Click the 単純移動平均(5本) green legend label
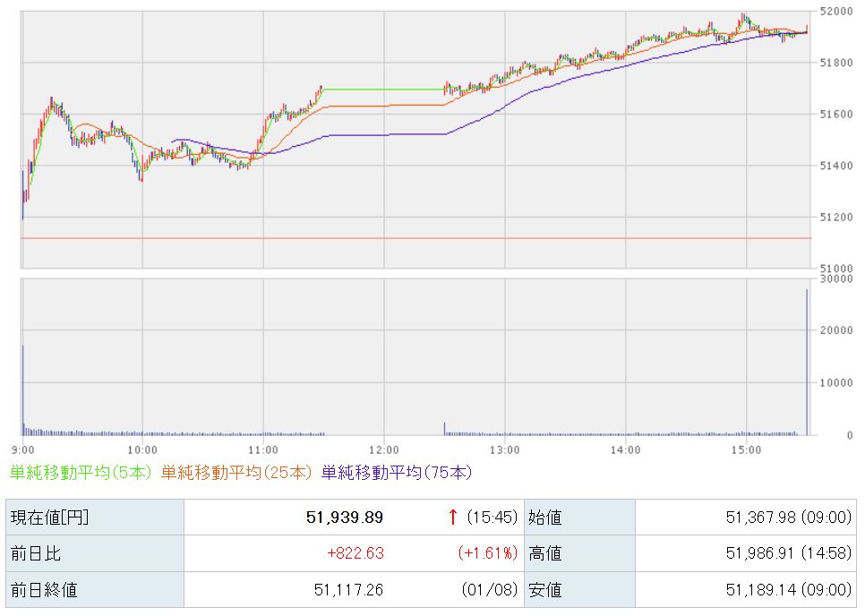The image size is (865, 616). point(81,472)
